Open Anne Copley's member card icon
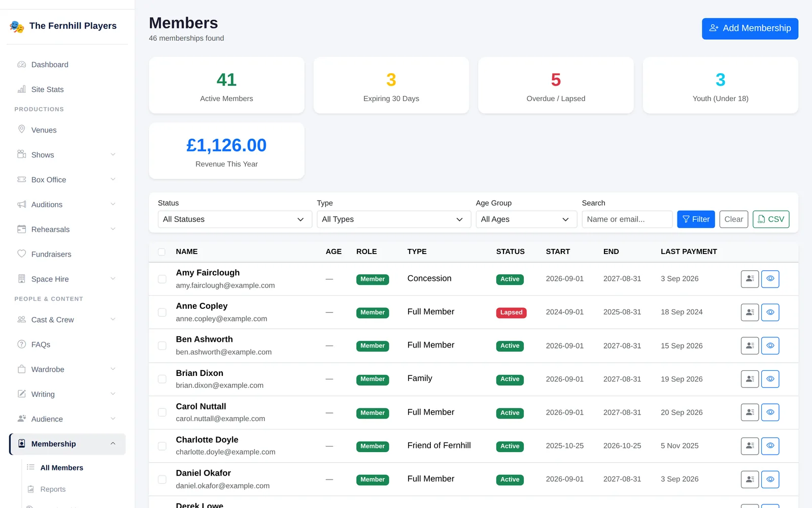Viewport: 812px width, 508px height. [x=750, y=312]
